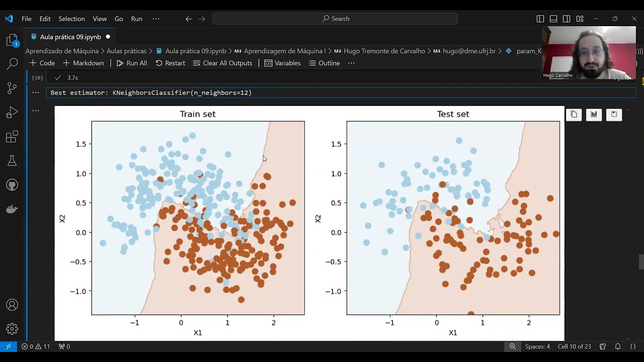
Task: Open Aprendizagem de Máquina I breadcrumb
Action: pos(280,51)
